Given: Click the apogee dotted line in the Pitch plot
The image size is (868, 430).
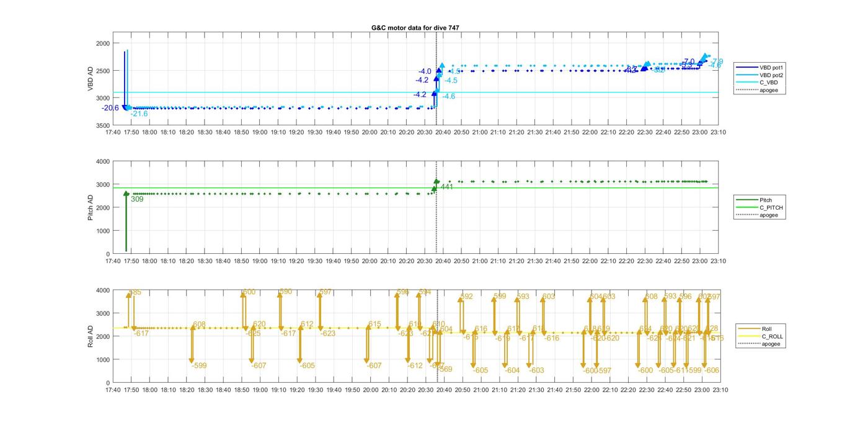Looking at the screenshot, I should [x=436, y=208].
